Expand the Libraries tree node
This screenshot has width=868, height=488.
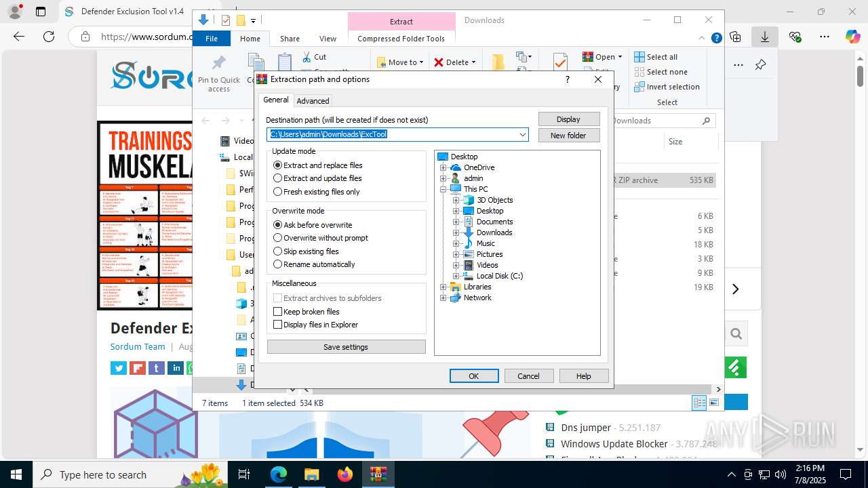443,287
